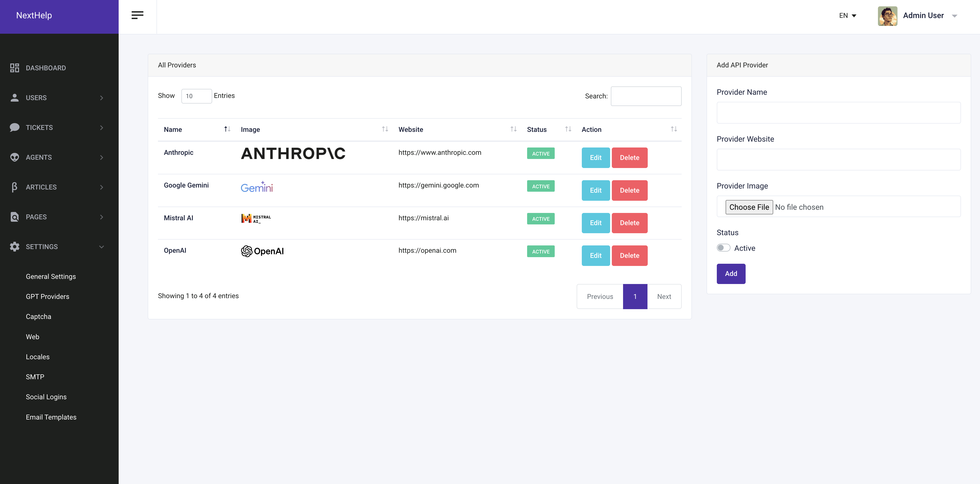Click the Articles beta symbol icon
Image resolution: width=980 pixels, height=484 pixels.
[x=14, y=187]
